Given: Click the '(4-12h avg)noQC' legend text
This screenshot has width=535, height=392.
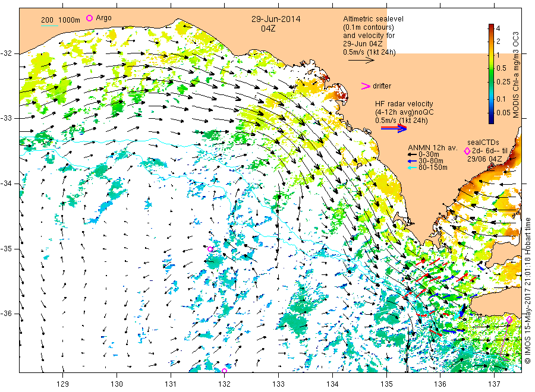Looking at the screenshot, I should coord(405,112).
